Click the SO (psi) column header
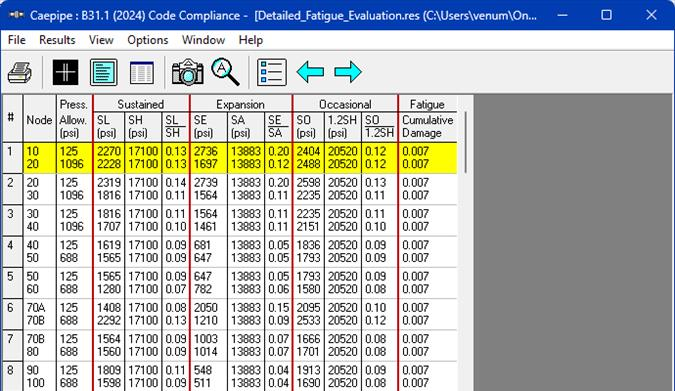Viewport: 675px width, 391px height. click(309, 127)
